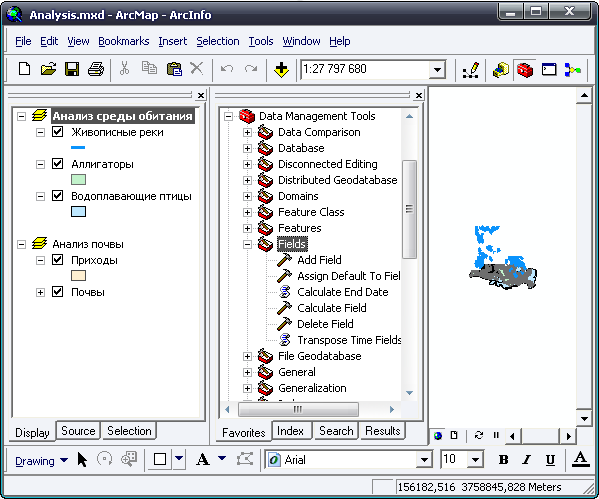Expand the Domains toolset
Screen dimensions: 599x499
(247, 196)
